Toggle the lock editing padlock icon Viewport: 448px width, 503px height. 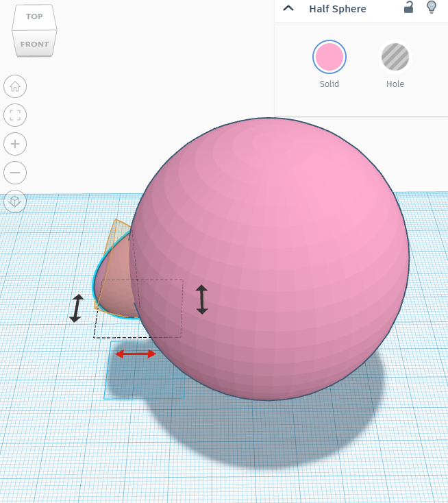tap(408, 8)
